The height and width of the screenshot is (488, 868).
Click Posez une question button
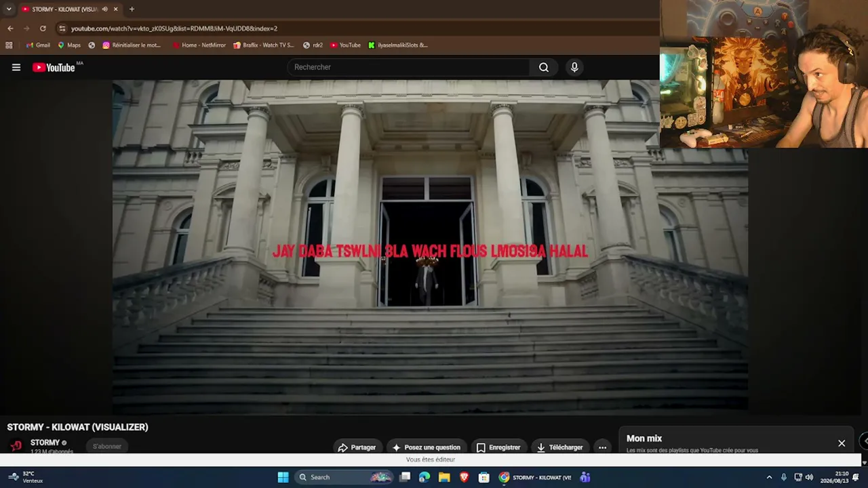426,447
